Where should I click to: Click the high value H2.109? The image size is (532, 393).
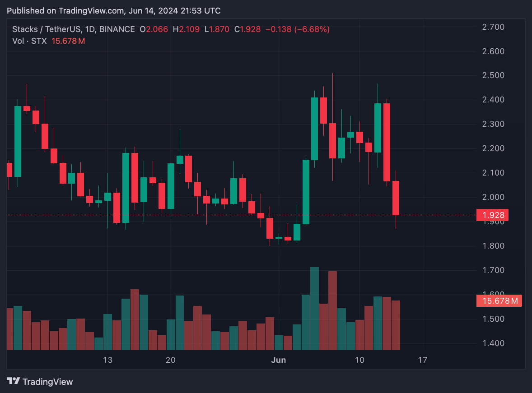click(186, 29)
